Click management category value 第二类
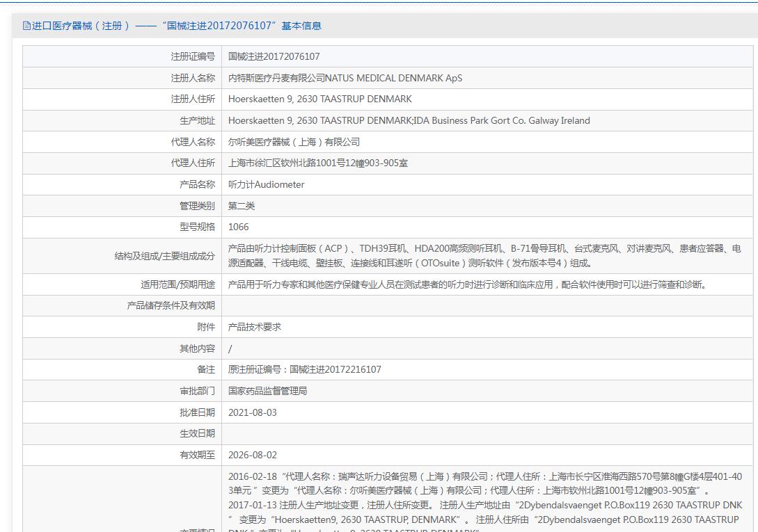 pos(242,206)
